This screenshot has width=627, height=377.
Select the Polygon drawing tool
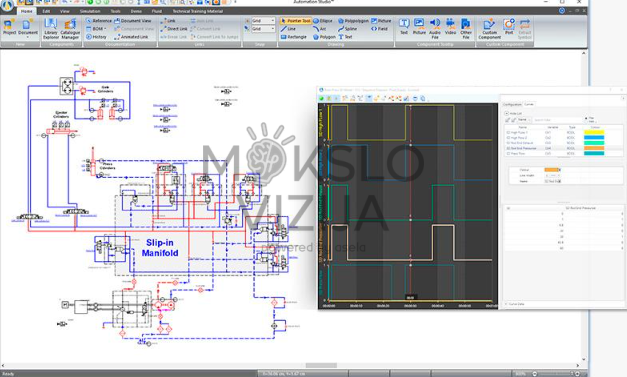(x=324, y=37)
